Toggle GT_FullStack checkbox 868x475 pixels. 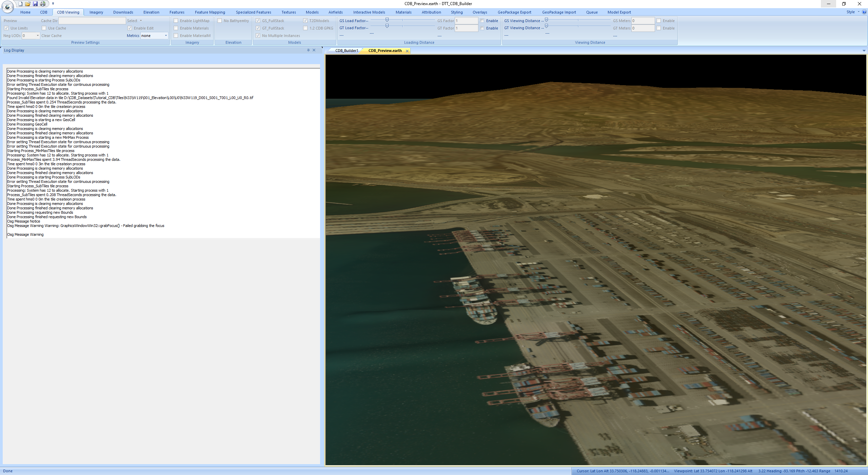[x=258, y=28]
